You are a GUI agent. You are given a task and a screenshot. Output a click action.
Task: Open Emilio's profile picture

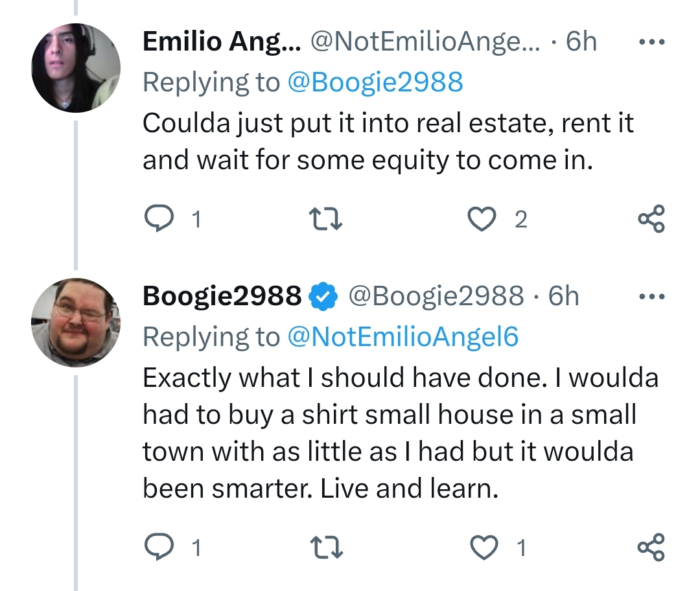pos(76,68)
